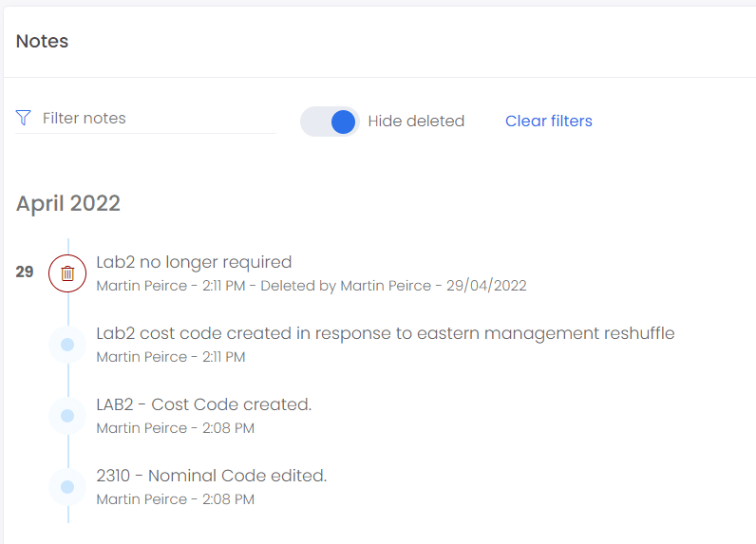Viewport: 756px width, 544px height.
Task: Select the timeline dot for 2310 Nominal Code edited
Action: click(x=67, y=487)
